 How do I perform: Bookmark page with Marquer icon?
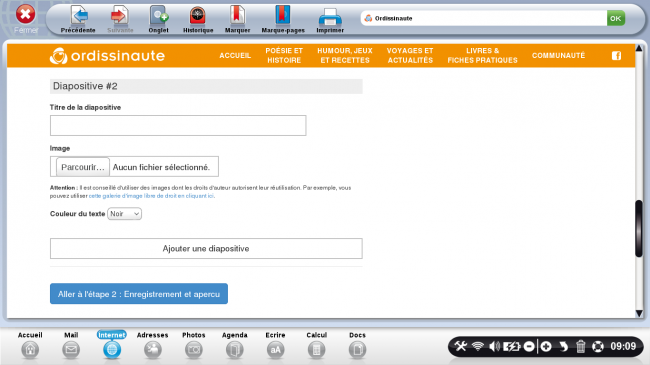click(x=238, y=16)
